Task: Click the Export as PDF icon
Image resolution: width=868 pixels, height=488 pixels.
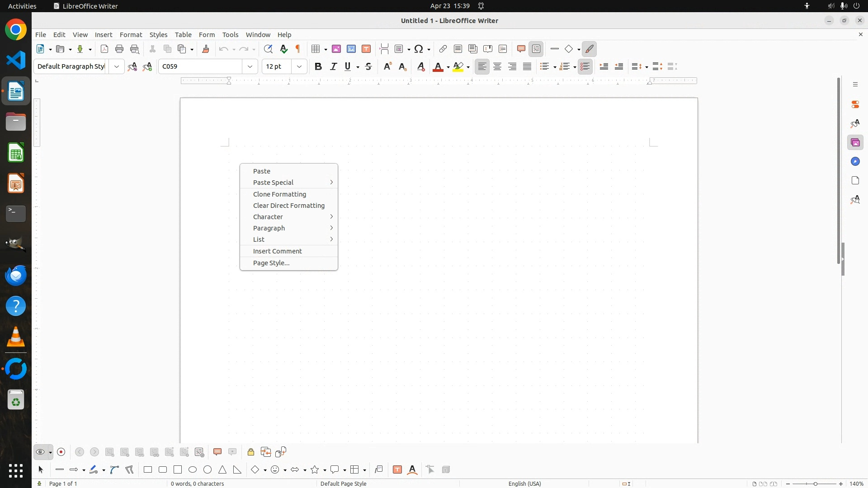Action: click(104, 49)
